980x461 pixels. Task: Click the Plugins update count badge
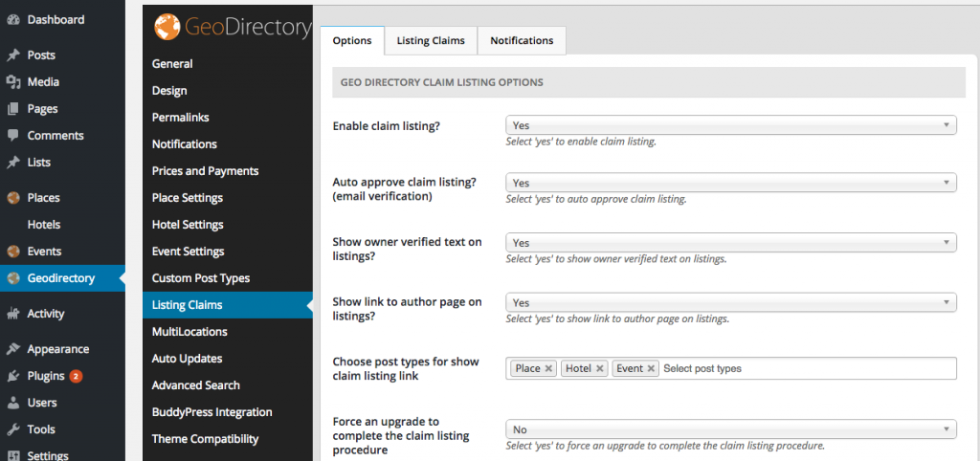tap(76, 376)
